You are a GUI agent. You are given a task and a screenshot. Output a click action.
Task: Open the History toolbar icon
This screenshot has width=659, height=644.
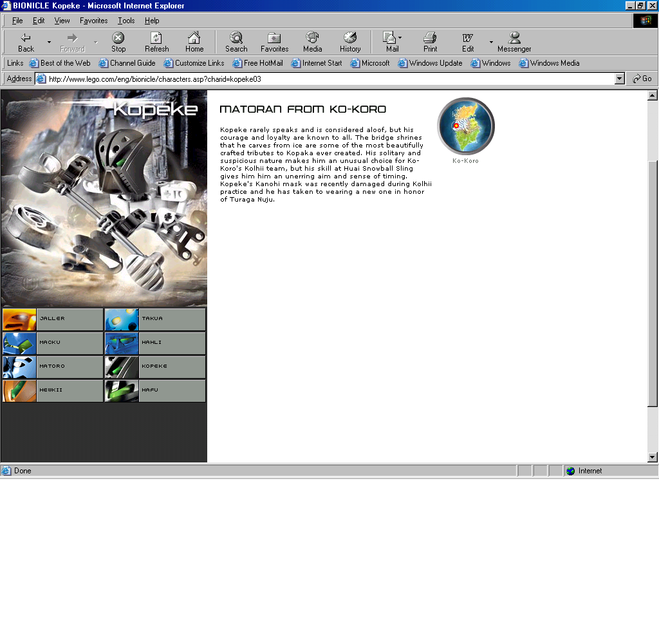[x=350, y=38]
